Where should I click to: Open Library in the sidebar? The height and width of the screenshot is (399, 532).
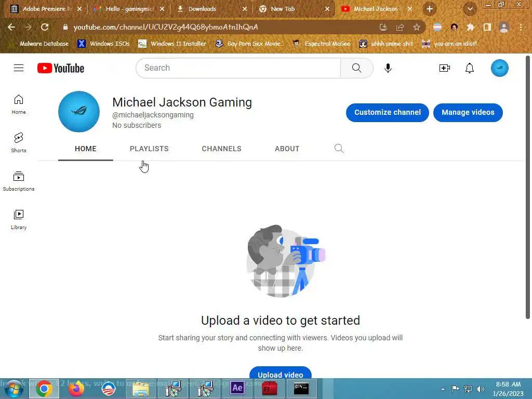(19, 220)
